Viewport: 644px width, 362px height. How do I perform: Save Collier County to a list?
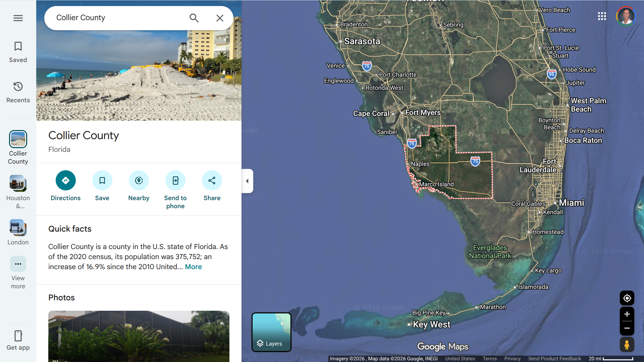coord(102,181)
